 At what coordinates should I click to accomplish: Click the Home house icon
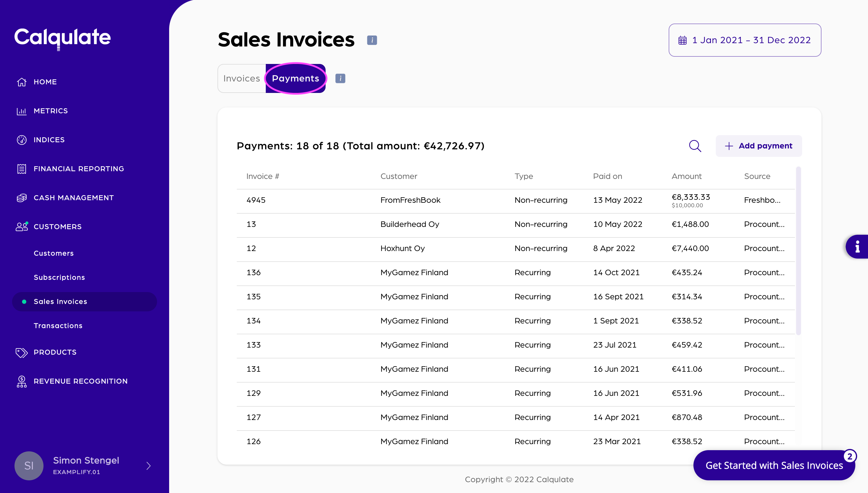tap(22, 82)
